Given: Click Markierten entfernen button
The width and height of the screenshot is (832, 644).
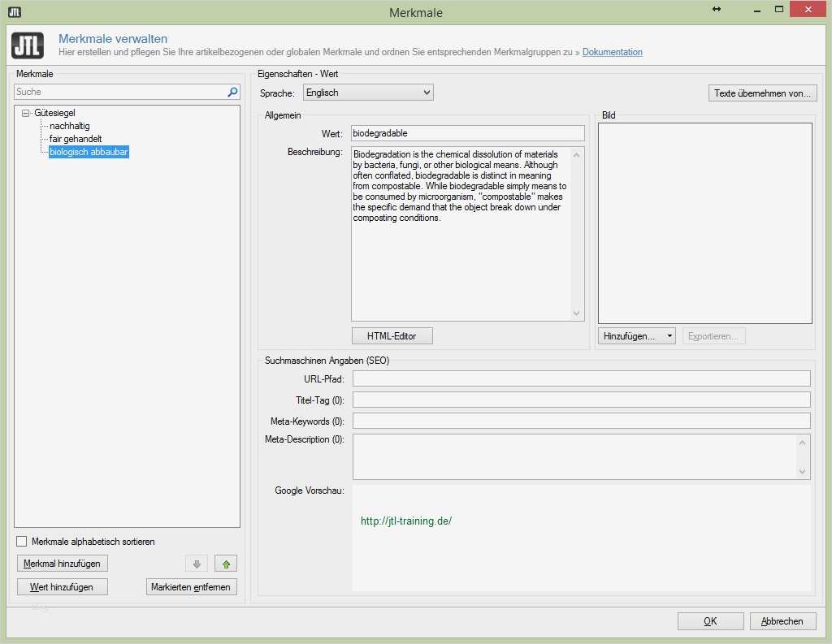Looking at the screenshot, I should tap(192, 587).
